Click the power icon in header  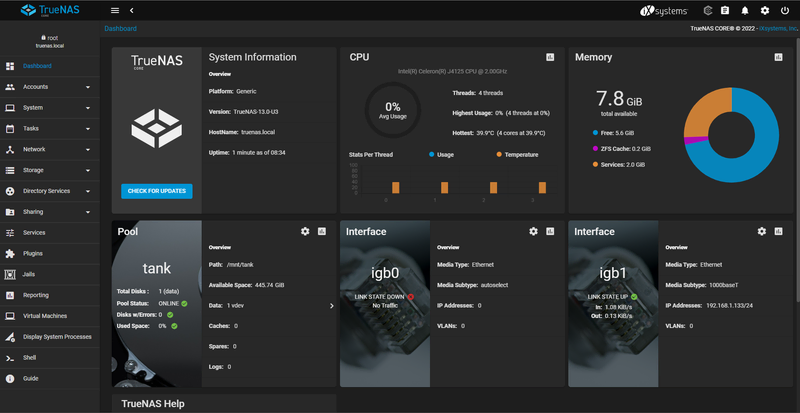point(785,10)
